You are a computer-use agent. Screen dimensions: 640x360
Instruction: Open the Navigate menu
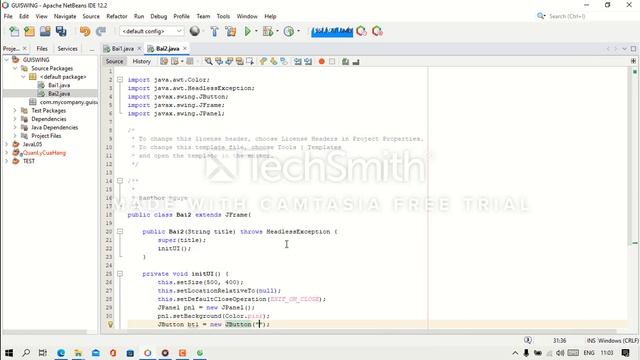(65, 16)
